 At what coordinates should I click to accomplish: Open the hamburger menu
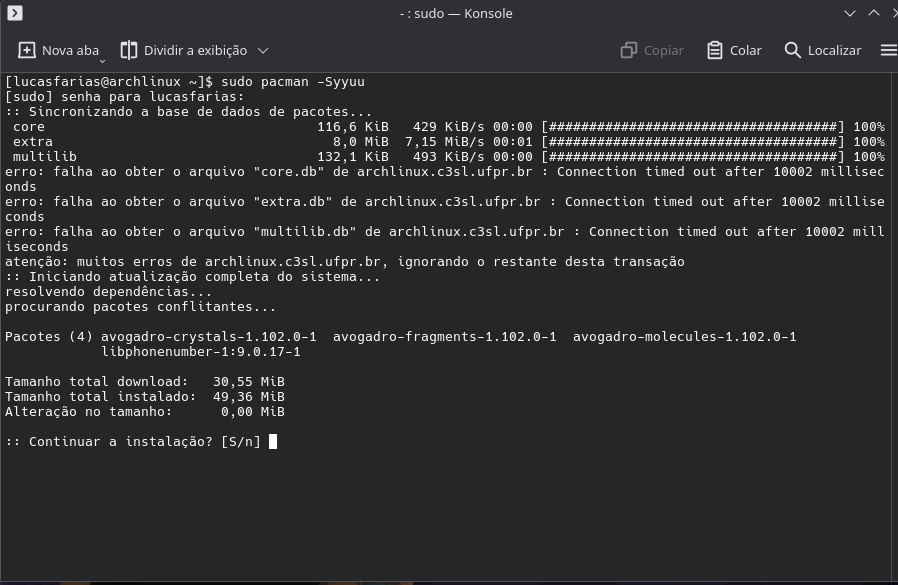888,50
